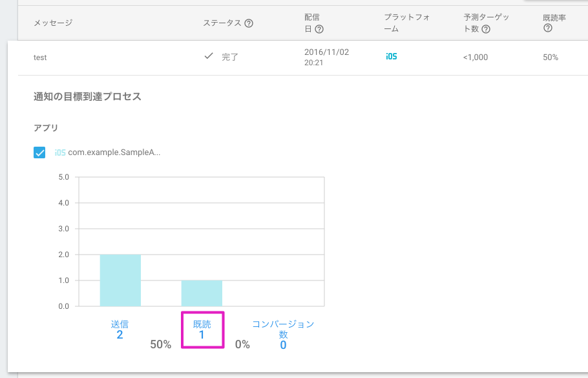Click the 送信 label under the chart
This screenshot has width=588, height=378.
(x=120, y=324)
